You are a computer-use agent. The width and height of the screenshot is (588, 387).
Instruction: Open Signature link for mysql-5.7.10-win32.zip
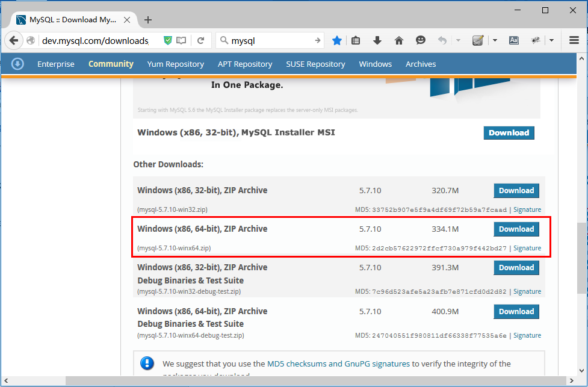coord(527,209)
